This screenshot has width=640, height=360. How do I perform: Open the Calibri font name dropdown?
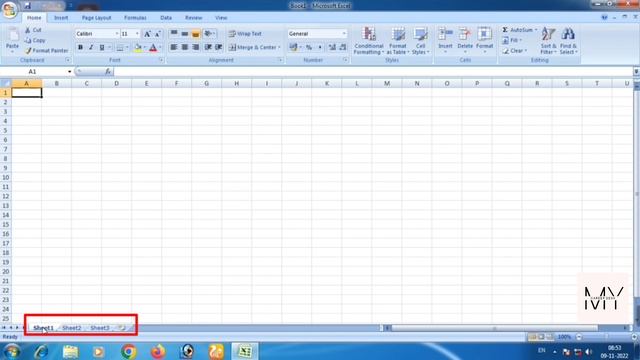click(x=117, y=34)
